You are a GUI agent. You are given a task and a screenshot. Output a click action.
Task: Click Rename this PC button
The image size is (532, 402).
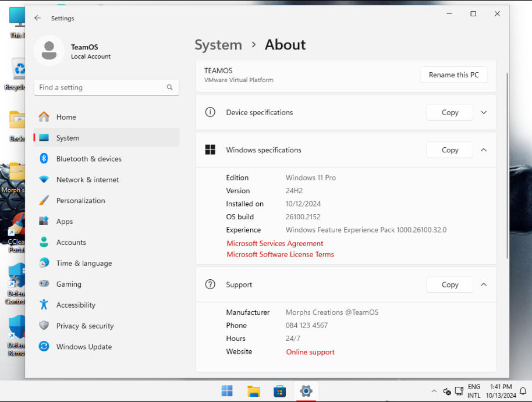point(453,74)
